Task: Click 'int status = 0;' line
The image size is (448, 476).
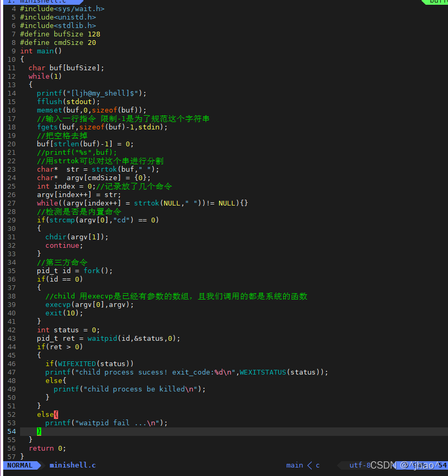Action: pyautogui.click(x=68, y=330)
